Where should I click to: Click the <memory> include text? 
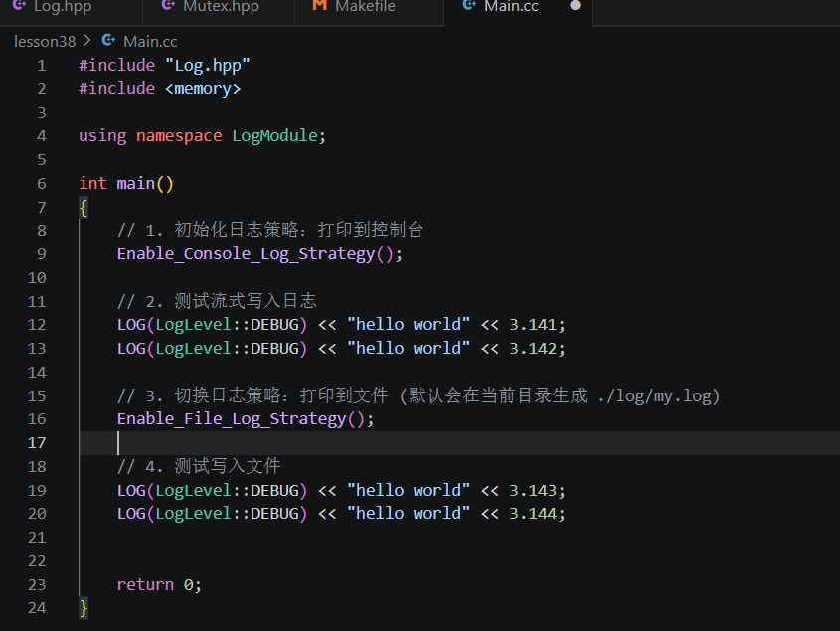coord(203,88)
